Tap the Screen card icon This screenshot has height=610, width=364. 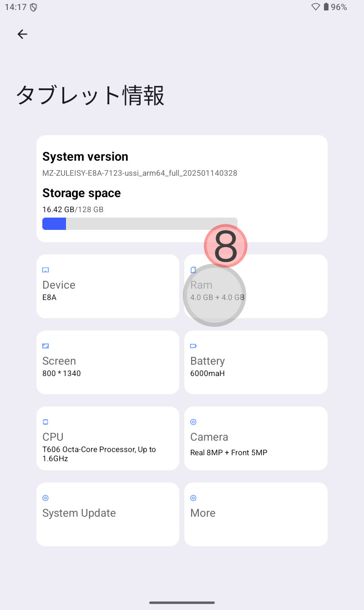45,346
